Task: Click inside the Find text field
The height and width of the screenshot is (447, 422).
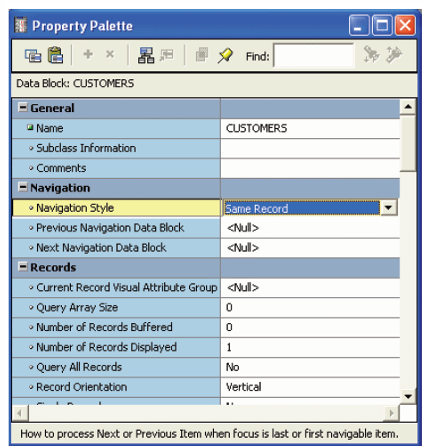Action: coord(313,56)
